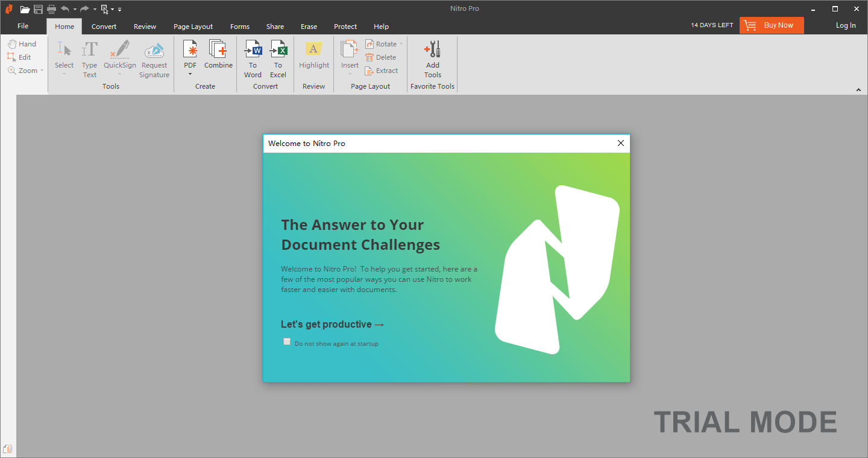Check Do not show again at startup

(287, 342)
